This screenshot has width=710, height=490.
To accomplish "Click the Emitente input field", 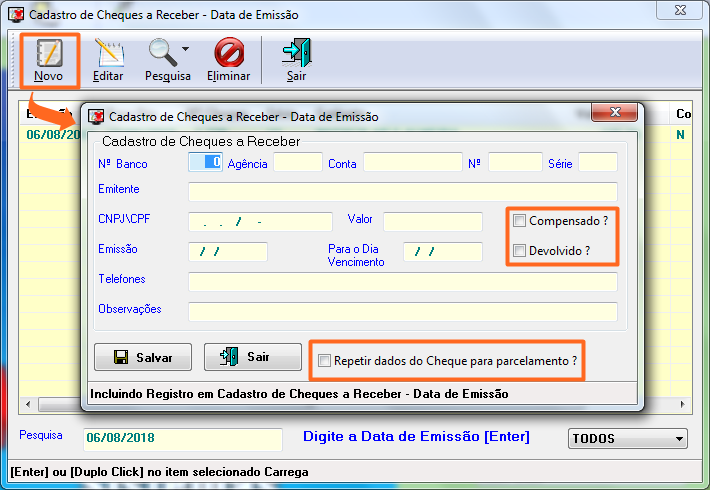I will 403,192.
